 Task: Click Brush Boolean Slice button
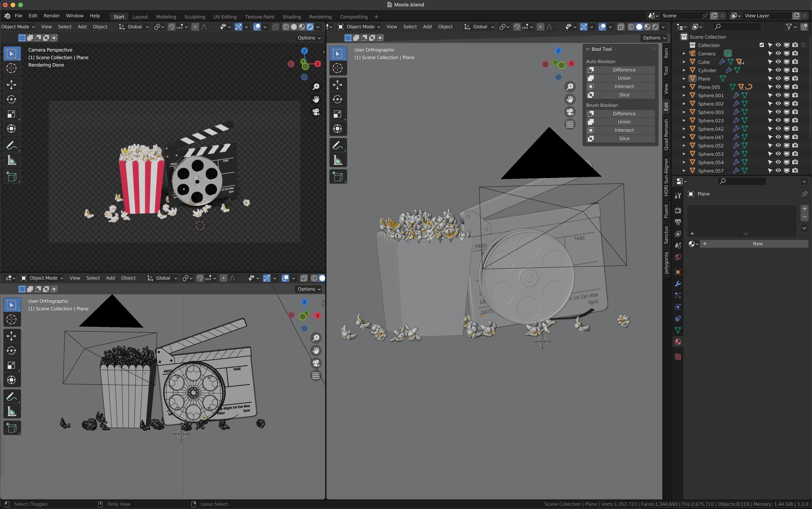point(620,139)
